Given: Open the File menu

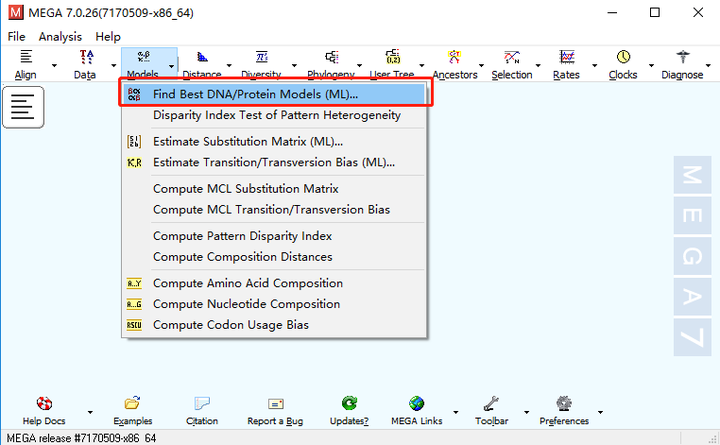Looking at the screenshot, I should pos(17,36).
